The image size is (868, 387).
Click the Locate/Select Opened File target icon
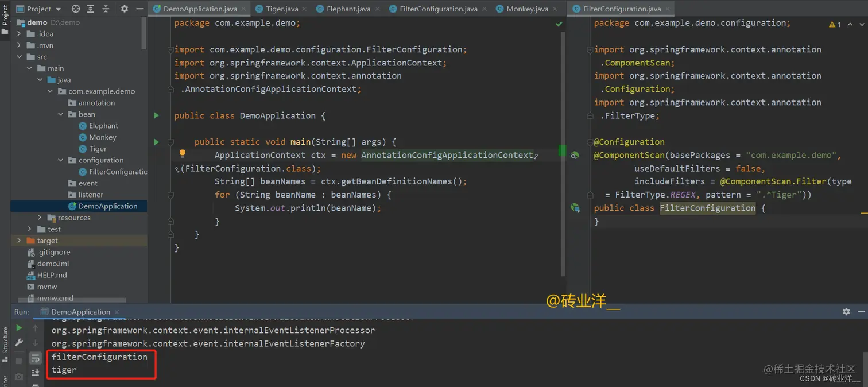76,9
